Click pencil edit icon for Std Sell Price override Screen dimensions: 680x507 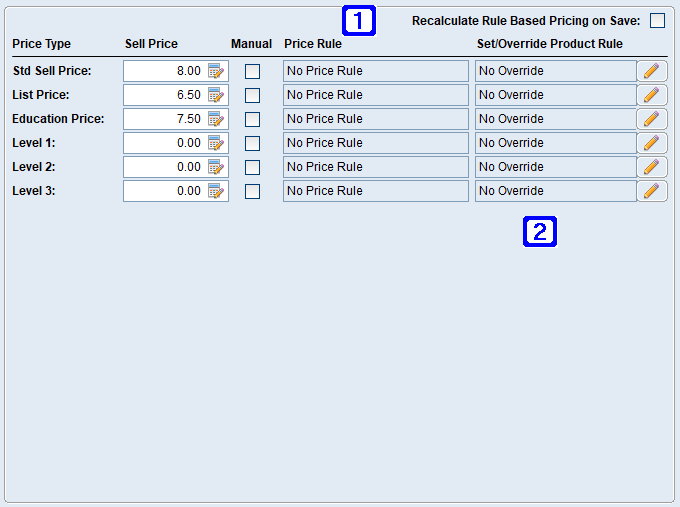coord(651,71)
